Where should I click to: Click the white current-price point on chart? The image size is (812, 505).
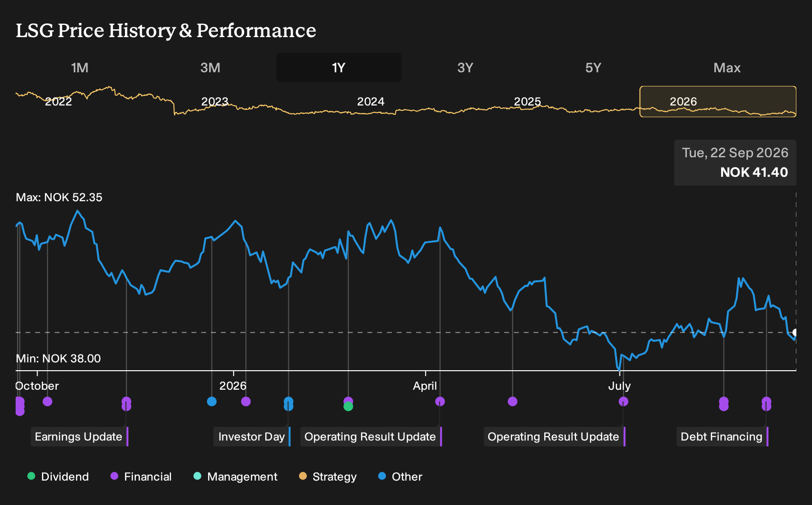795,333
